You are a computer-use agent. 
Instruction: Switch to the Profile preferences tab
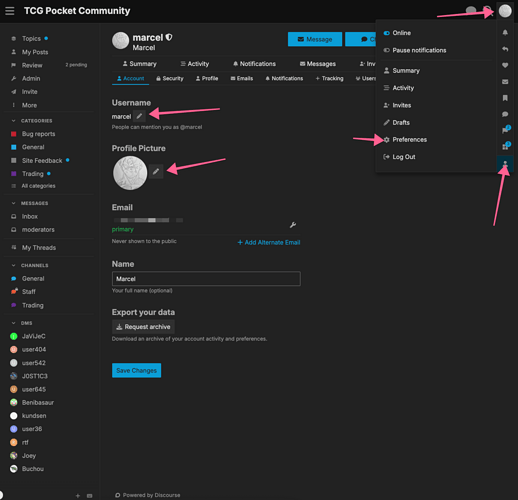pyautogui.click(x=207, y=78)
